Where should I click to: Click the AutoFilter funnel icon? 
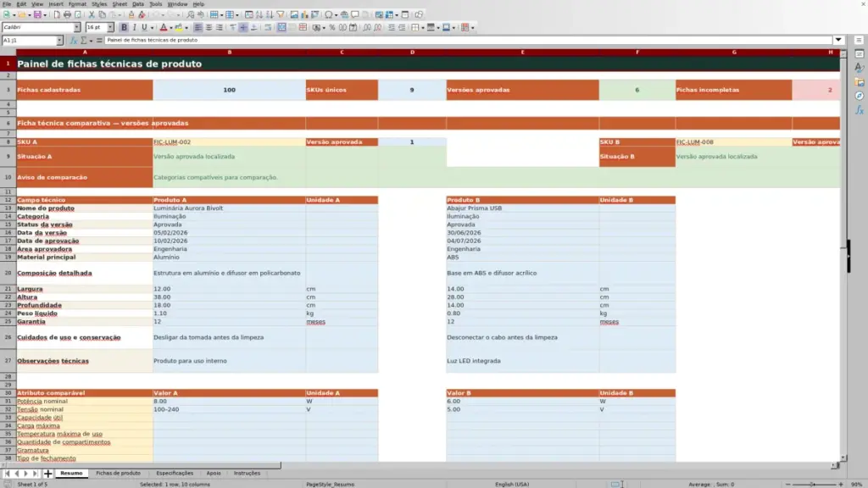pos(281,15)
